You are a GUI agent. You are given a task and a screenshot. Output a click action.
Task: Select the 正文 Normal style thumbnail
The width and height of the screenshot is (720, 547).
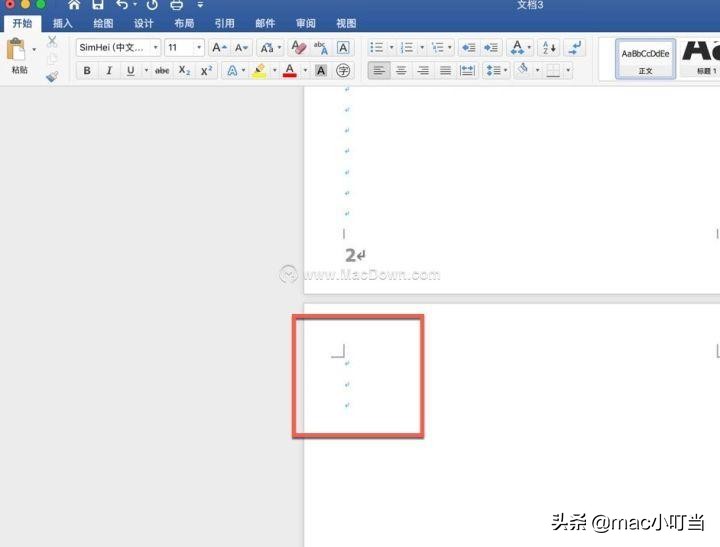[645, 59]
